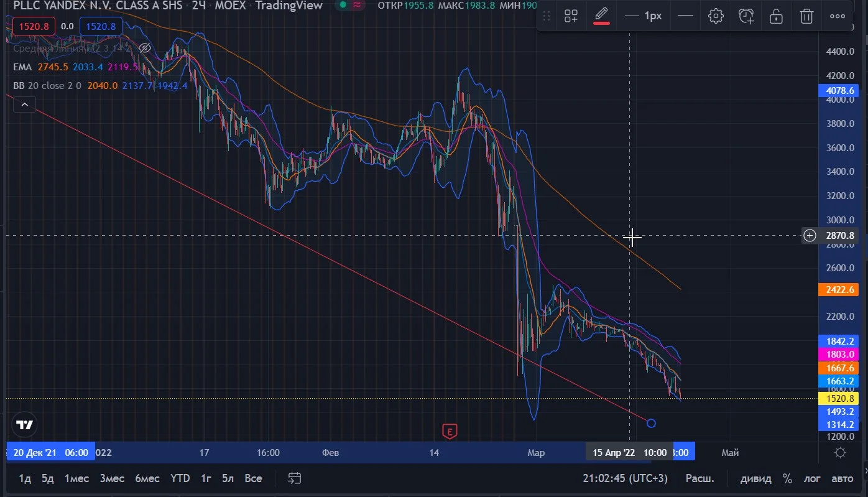
Task: Toggle the % percent scale
Action: [787, 478]
